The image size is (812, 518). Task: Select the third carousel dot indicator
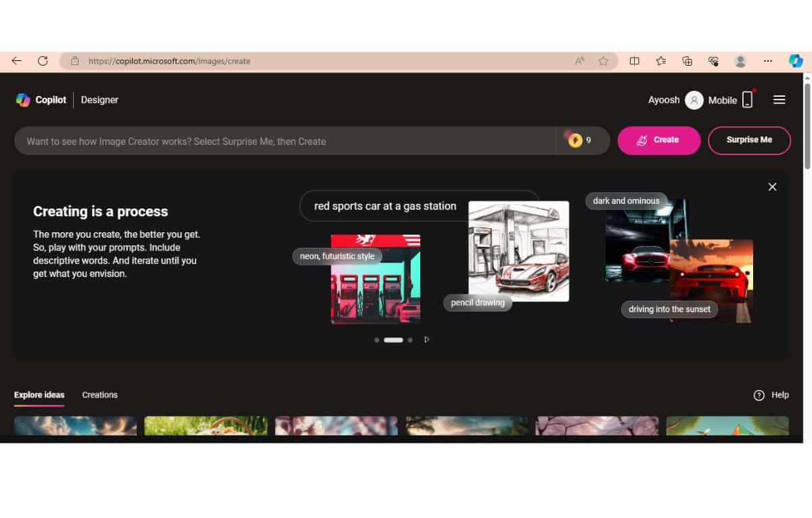pos(410,340)
